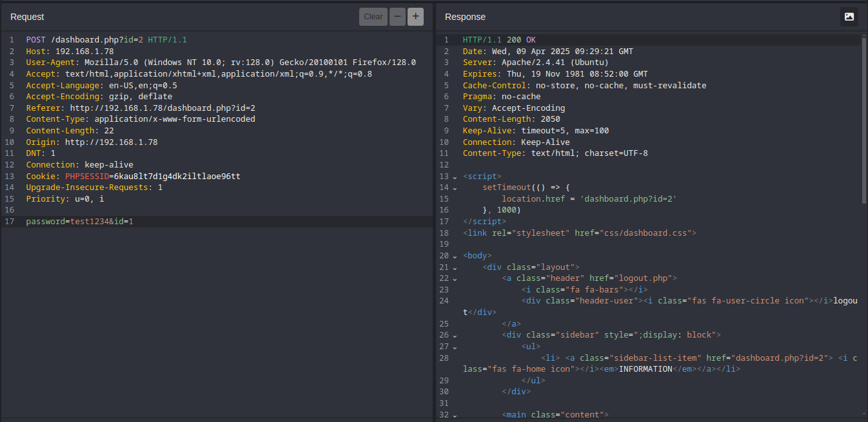Click the Referer header line
This screenshot has height=422, width=868.
coord(141,108)
